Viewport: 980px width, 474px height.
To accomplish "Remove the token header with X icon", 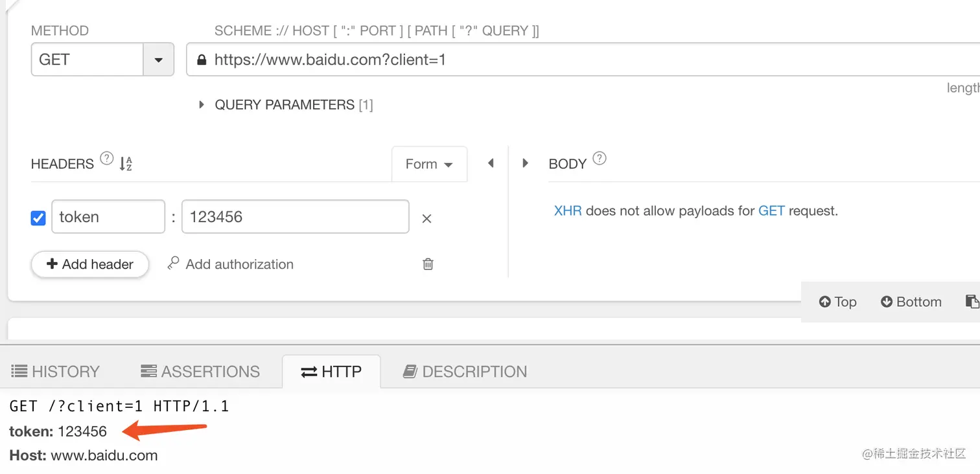I will point(426,219).
